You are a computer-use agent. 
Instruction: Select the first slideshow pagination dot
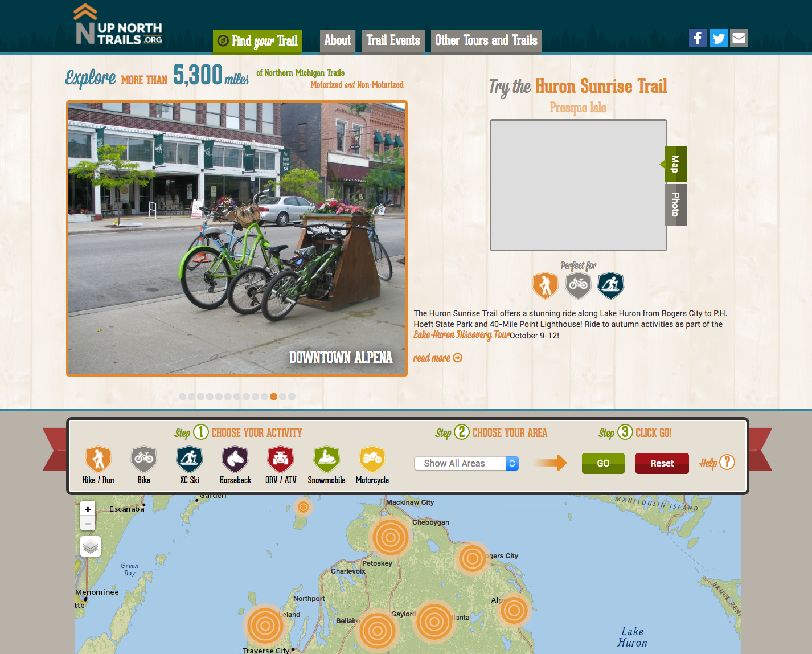182,397
